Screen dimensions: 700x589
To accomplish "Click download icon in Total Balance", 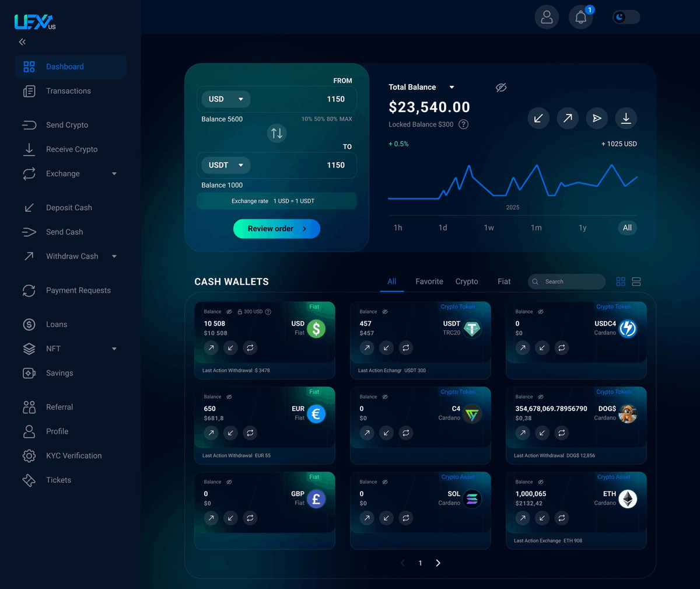I will pos(626,119).
